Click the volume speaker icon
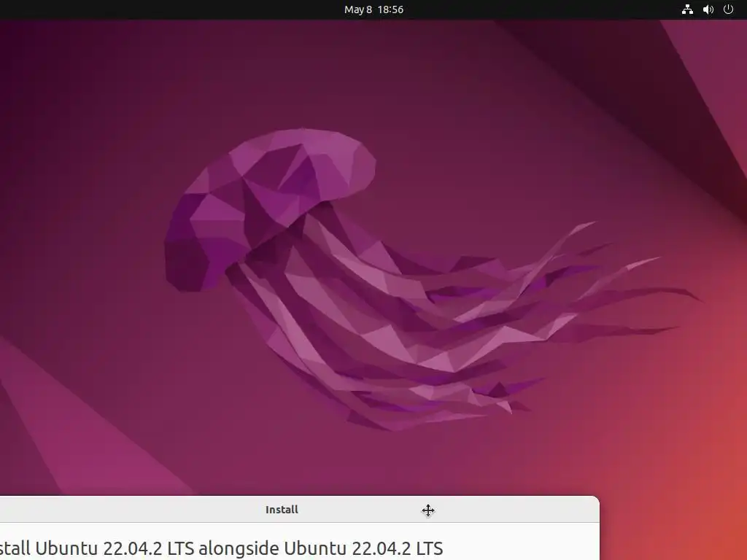Screen dimensions: 747x560 pos(708,9)
